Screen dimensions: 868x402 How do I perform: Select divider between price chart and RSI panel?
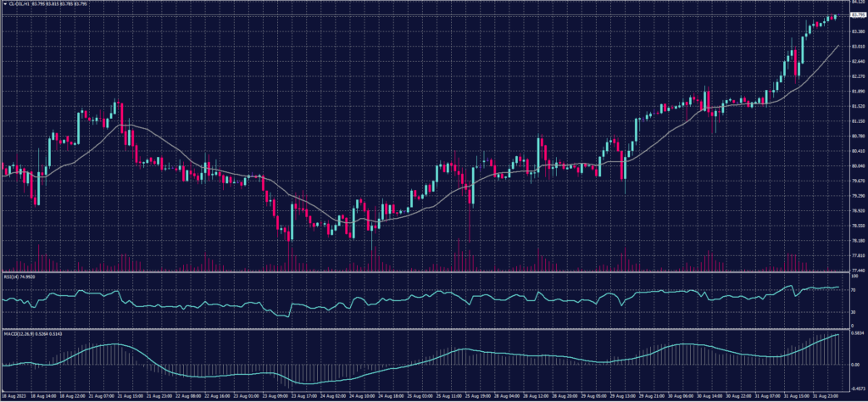point(424,271)
